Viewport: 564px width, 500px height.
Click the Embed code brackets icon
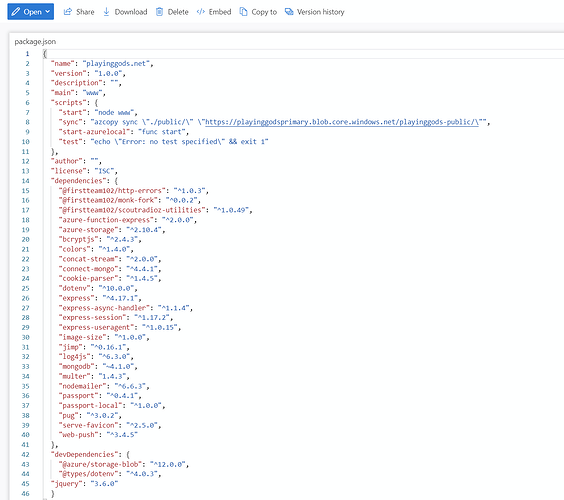pos(201,12)
